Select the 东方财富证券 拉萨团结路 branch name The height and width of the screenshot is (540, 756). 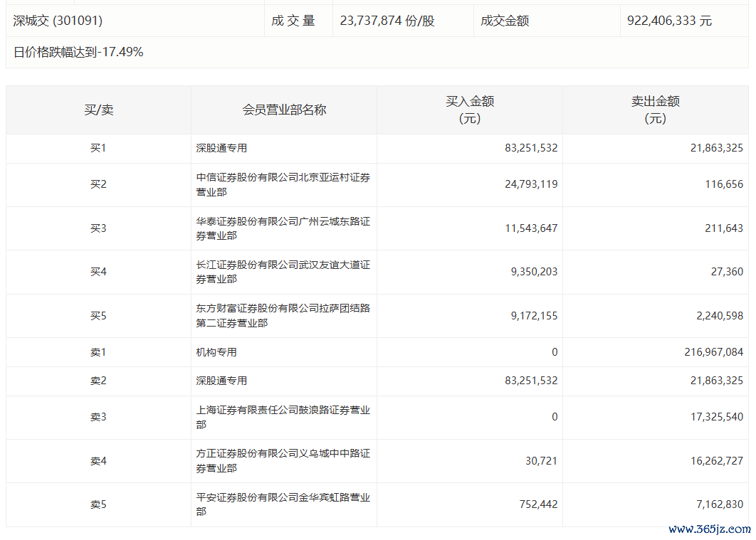click(x=283, y=316)
